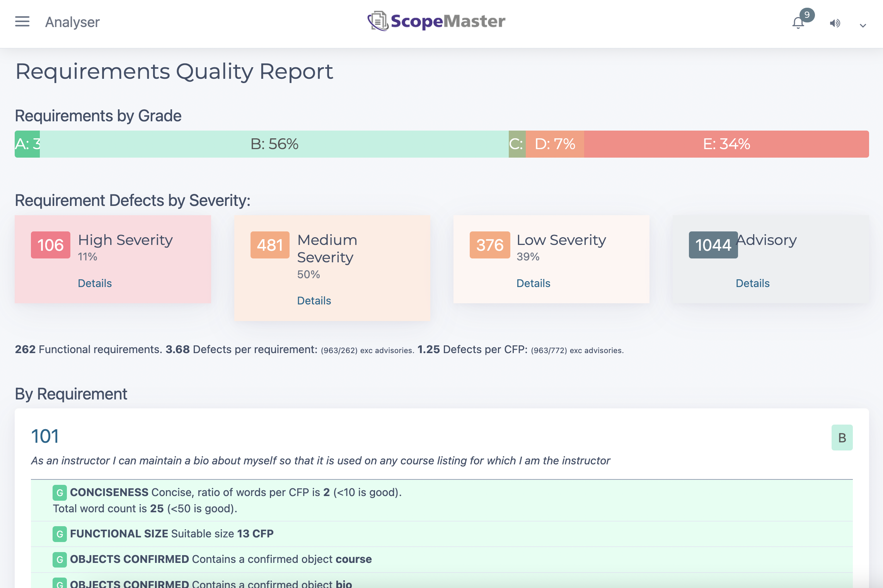Expand the chevron dropdown at top right
883x588 pixels.
point(863,25)
